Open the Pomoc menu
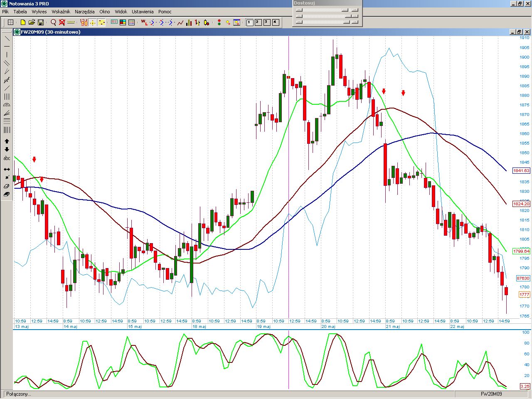This screenshot has width=532, height=399. pos(165,12)
